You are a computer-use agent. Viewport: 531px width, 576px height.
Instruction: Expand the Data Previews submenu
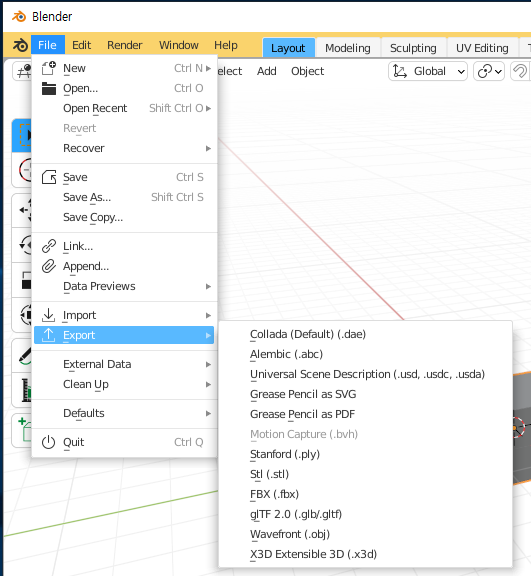click(x=208, y=287)
